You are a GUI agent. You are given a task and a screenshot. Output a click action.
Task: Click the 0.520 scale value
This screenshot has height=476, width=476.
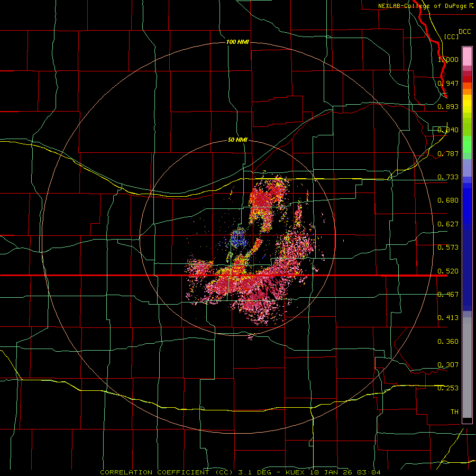[x=448, y=271]
